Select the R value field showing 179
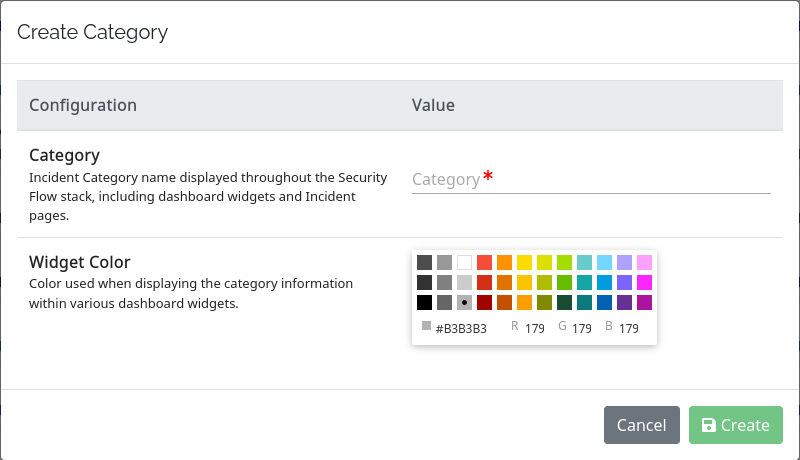Screen dimensions: 800x460 tap(534, 328)
